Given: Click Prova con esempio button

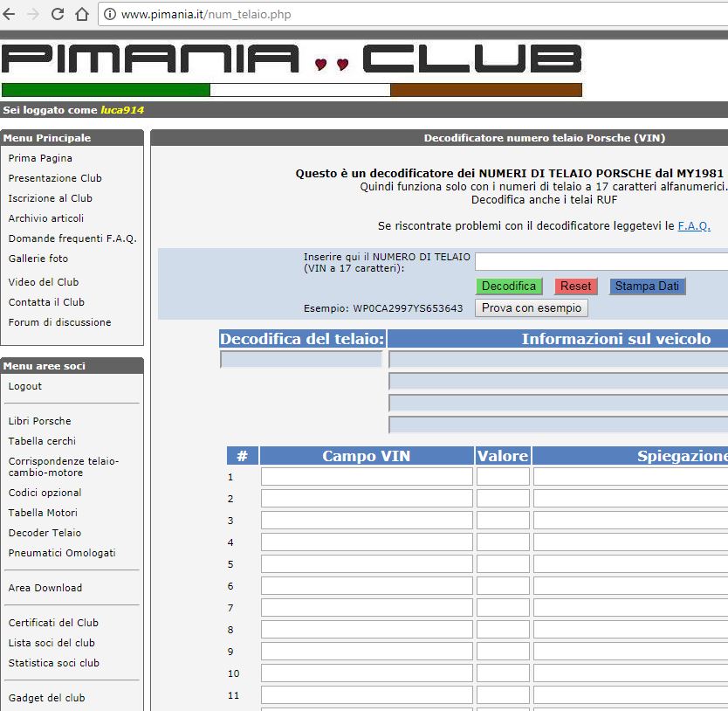Looking at the screenshot, I should point(532,308).
